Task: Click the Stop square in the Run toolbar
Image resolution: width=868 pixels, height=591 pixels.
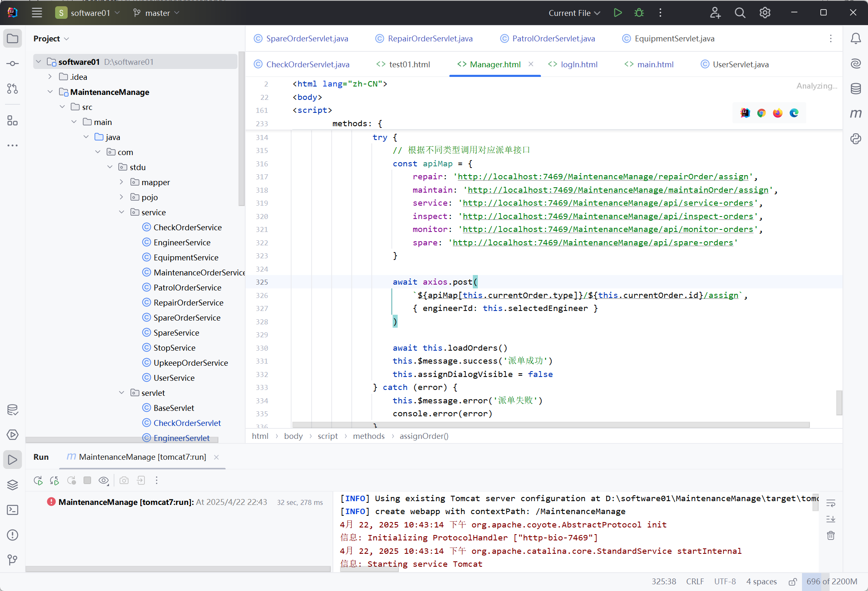Action: click(x=87, y=481)
